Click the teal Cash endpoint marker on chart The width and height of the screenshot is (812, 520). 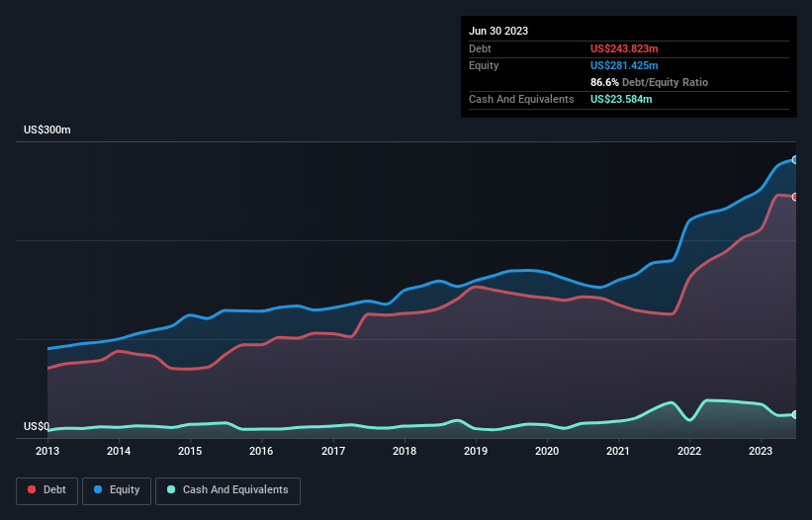tap(794, 414)
